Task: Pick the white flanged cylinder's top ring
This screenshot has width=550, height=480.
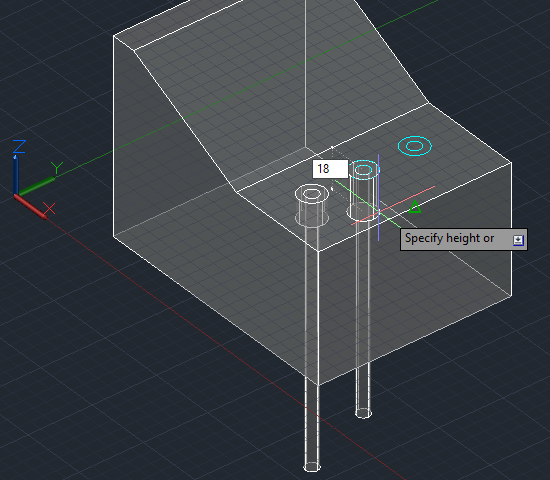Action: pos(311,194)
